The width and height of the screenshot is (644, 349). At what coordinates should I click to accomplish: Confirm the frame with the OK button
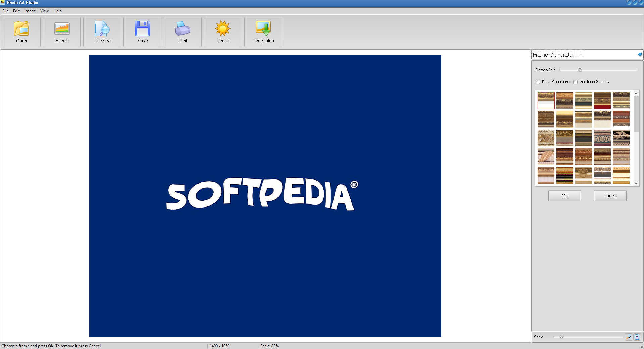pos(565,196)
